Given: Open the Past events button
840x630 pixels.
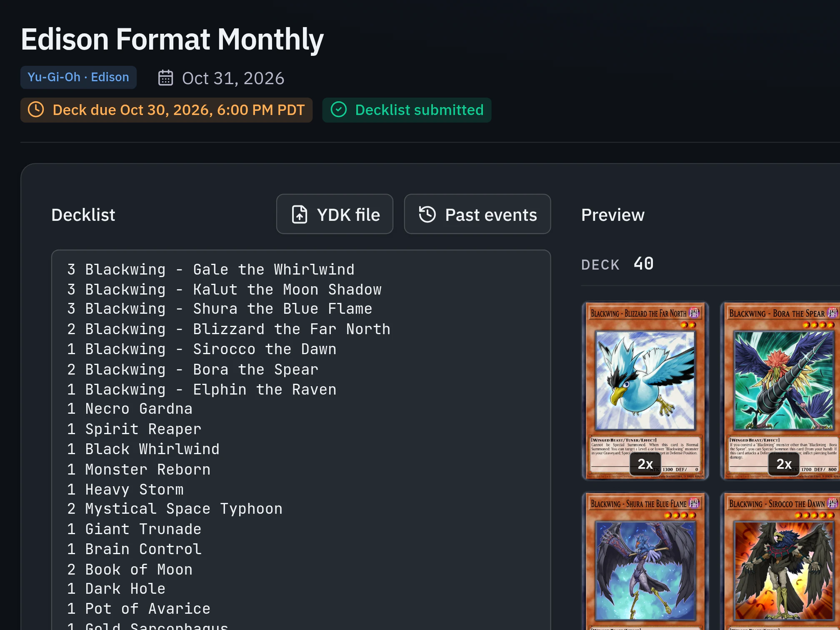Looking at the screenshot, I should [x=477, y=214].
